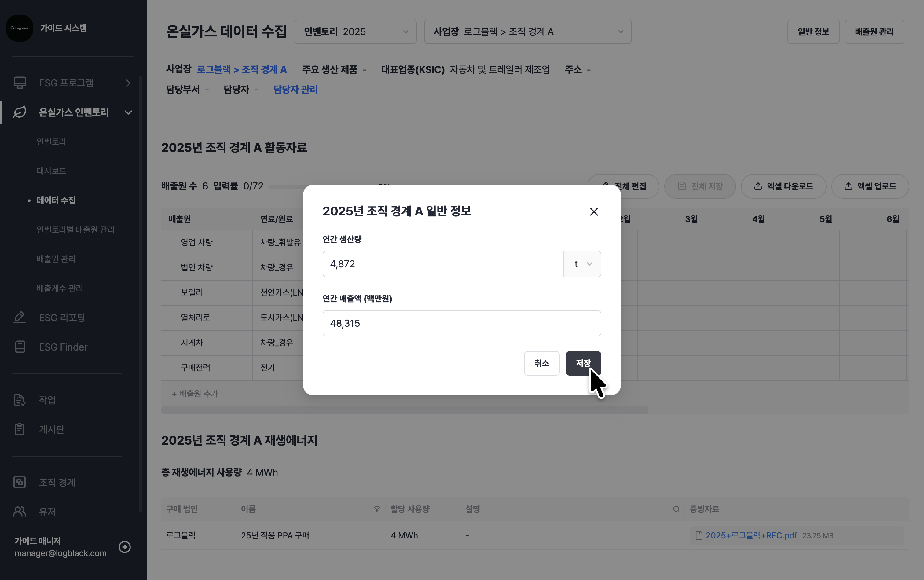Close the 일반 정보 dialog with X
Viewport: 924px width, 580px height.
(594, 212)
